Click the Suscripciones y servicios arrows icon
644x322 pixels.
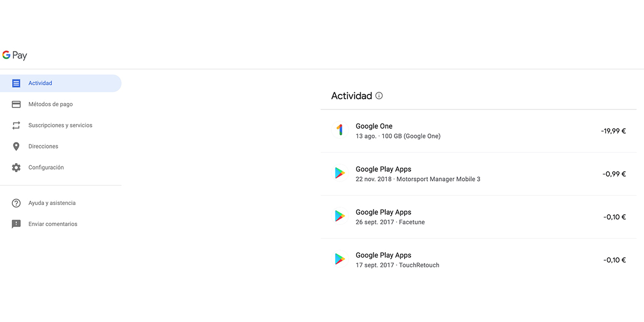coord(17,125)
